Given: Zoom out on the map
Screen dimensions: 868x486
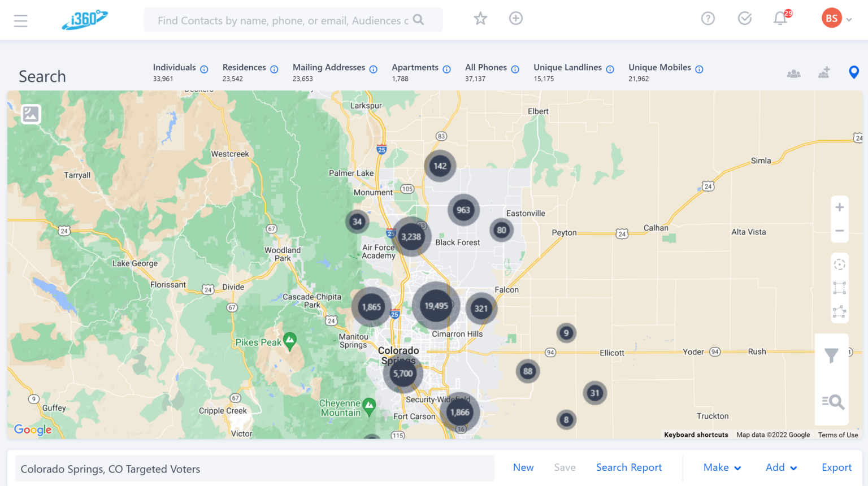Looking at the screenshot, I should coord(840,231).
